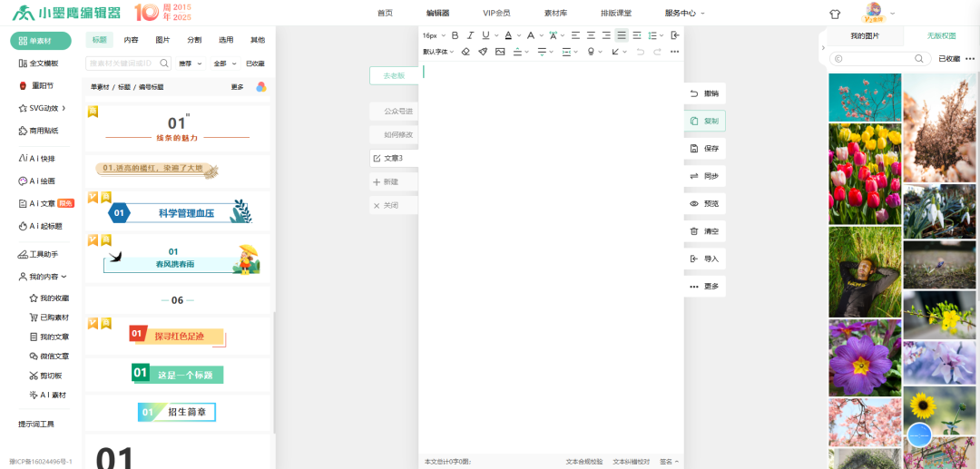Click the T-shirt skin icon

pyautogui.click(x=835, y=14)
